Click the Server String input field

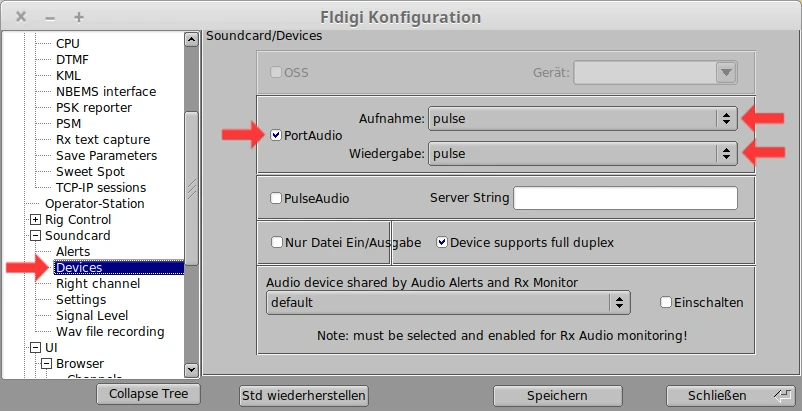click(625, 198)
